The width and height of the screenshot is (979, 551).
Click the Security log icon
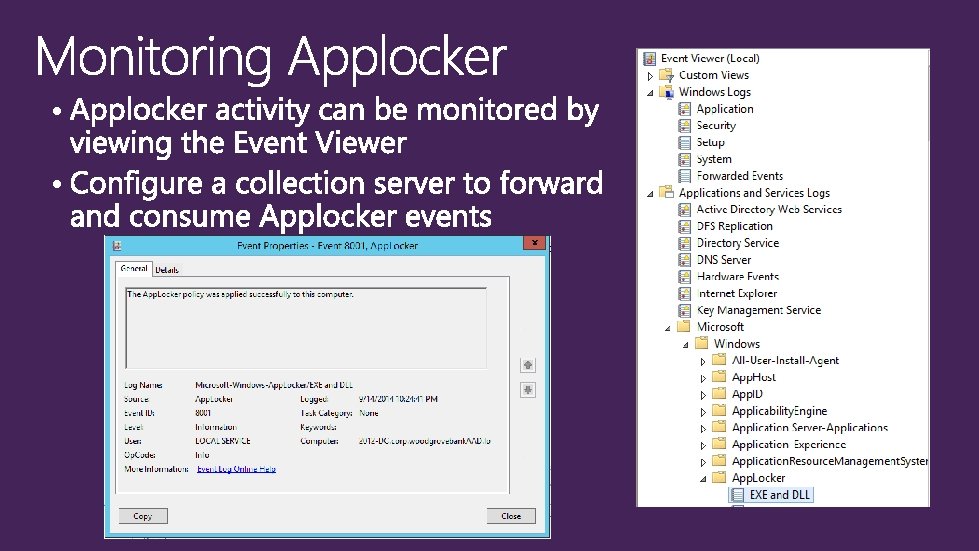[685, 126]
